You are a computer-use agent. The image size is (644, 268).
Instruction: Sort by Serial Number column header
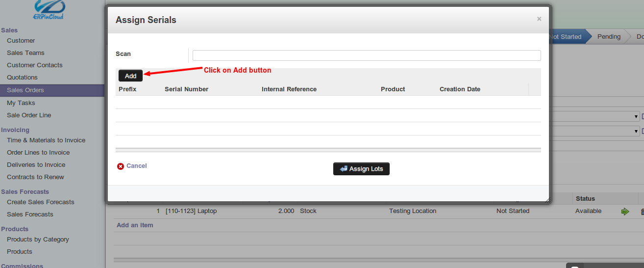click(186, 89)
